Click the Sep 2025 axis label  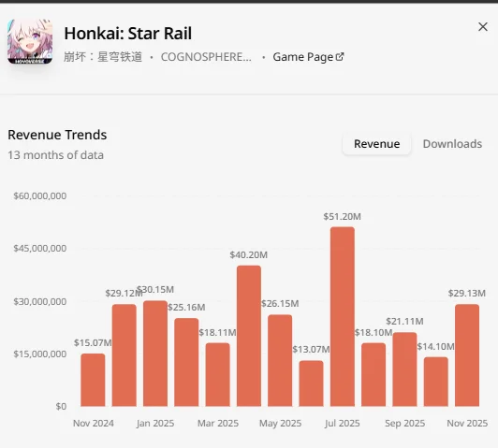[405, 424]
